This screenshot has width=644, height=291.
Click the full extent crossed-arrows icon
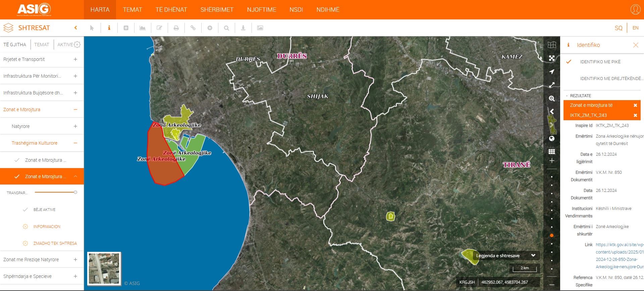[552, 58]
